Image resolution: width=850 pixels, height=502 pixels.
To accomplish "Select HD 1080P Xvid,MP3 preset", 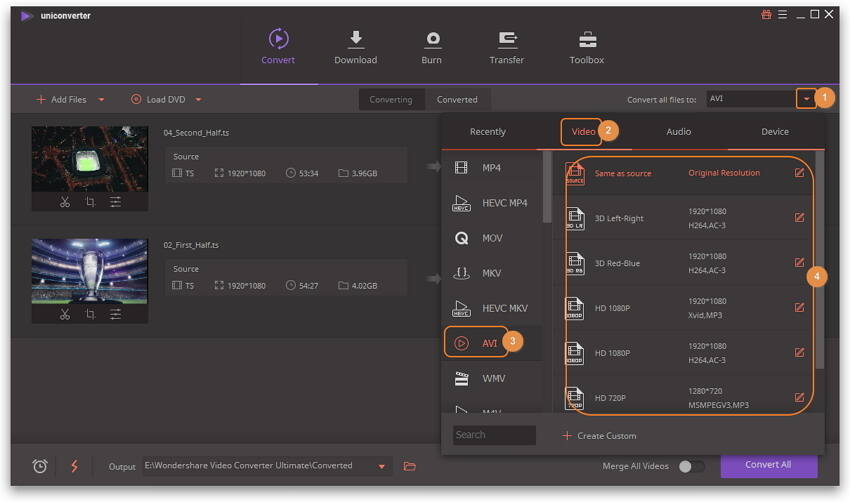I will click(x=683, y=308).
